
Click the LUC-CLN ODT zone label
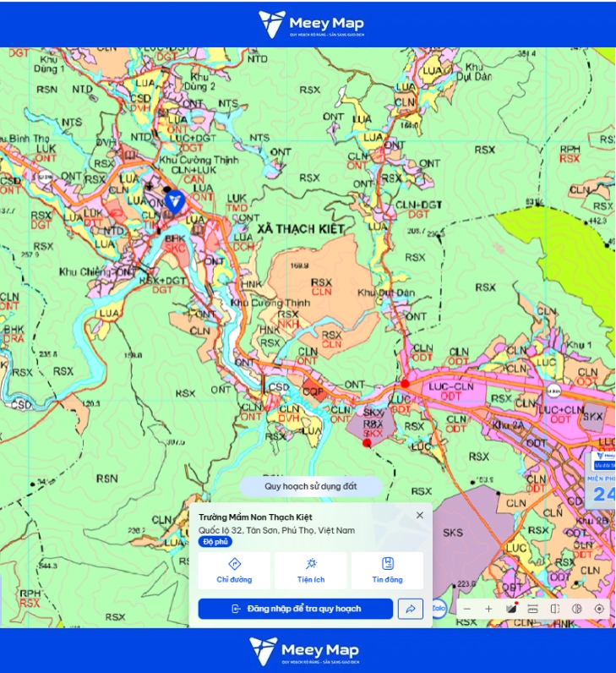[451, 391]
